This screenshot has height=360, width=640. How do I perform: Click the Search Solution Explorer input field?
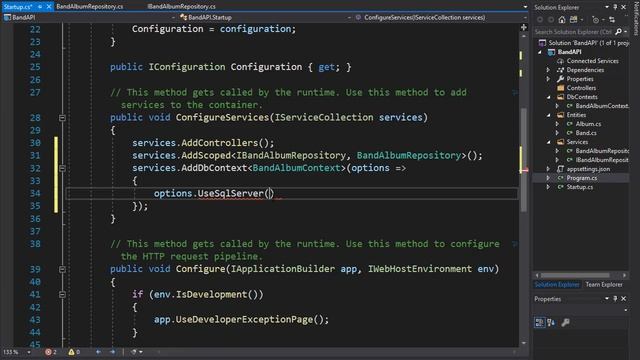click(x=573, y=32)
